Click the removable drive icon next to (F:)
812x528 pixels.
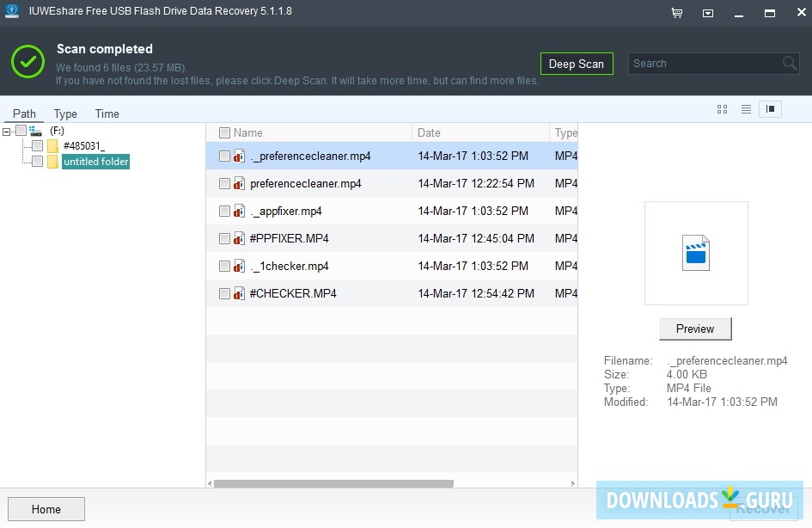click(35, 130)
